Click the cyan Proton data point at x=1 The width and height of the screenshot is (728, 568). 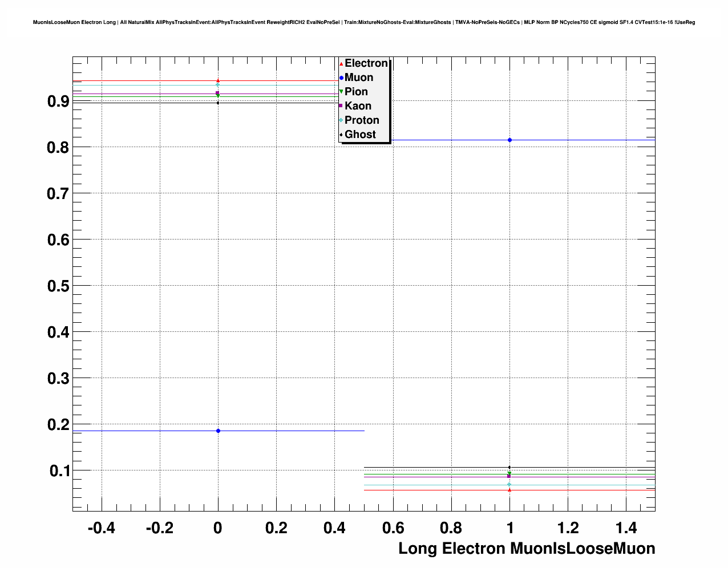(509, 485)
